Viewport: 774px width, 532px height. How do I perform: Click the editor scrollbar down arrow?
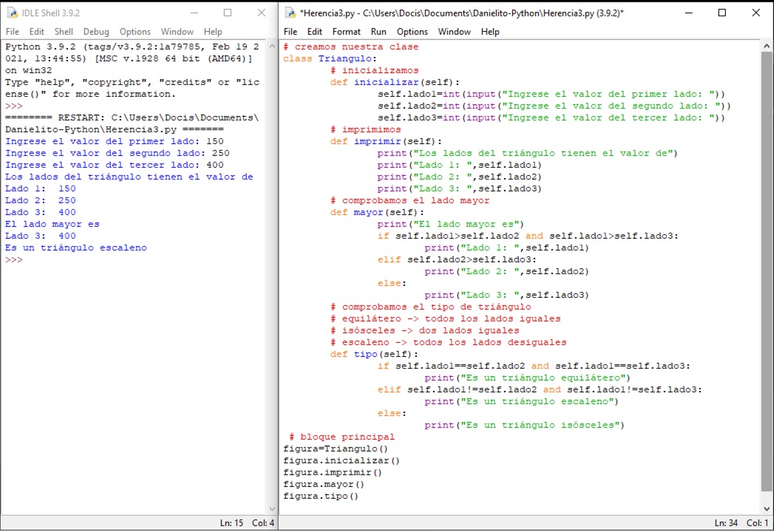(767, 509)
